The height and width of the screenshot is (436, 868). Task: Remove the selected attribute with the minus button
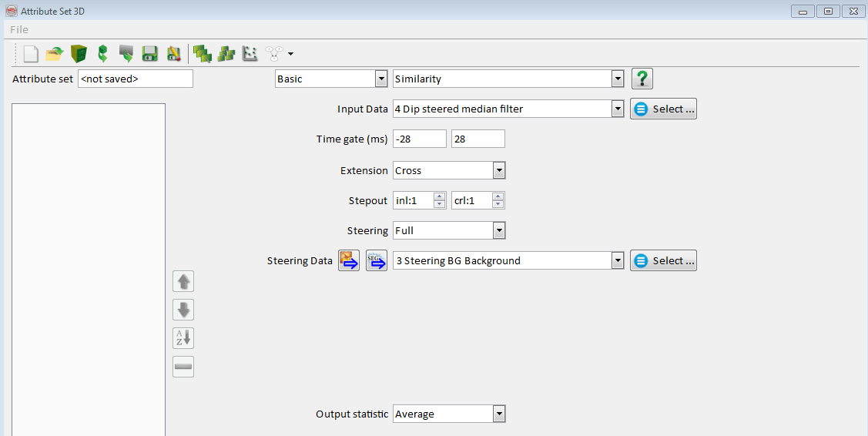tap(183, 367)
